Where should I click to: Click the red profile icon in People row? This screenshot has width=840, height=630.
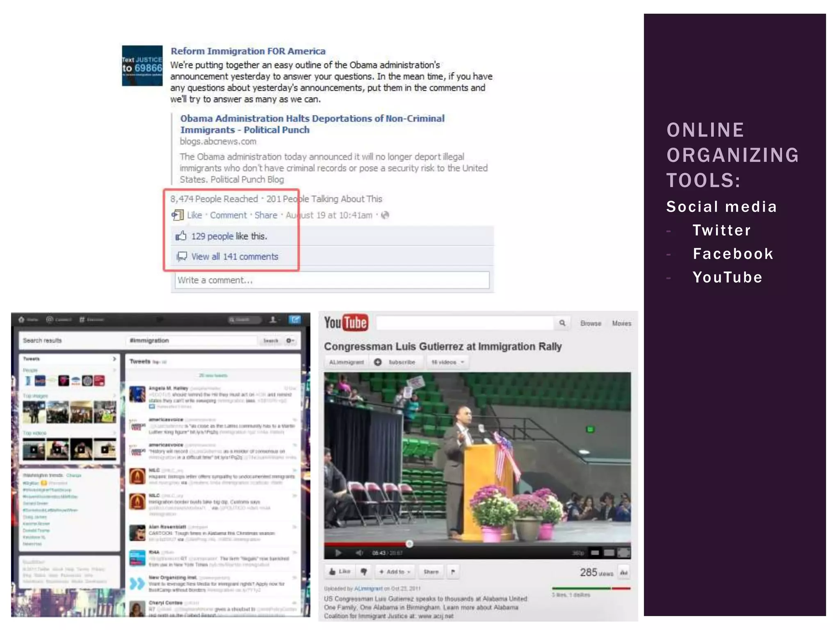(100, 381)
